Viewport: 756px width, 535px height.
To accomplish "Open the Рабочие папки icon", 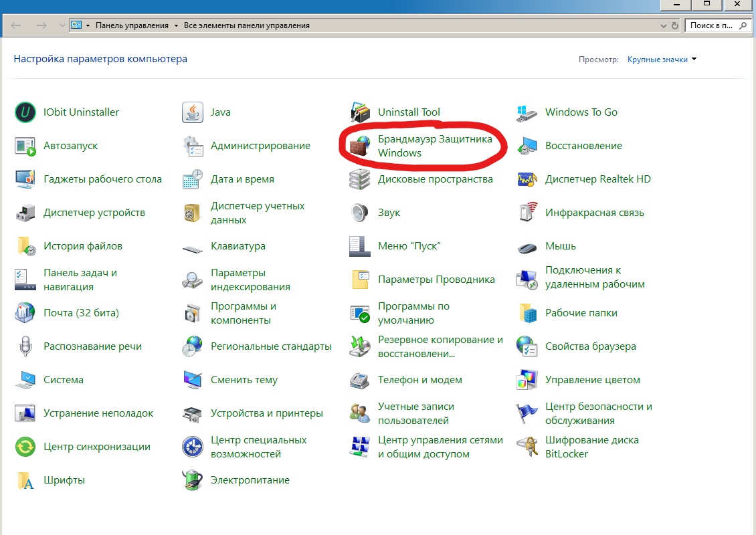I will (527, 313).
